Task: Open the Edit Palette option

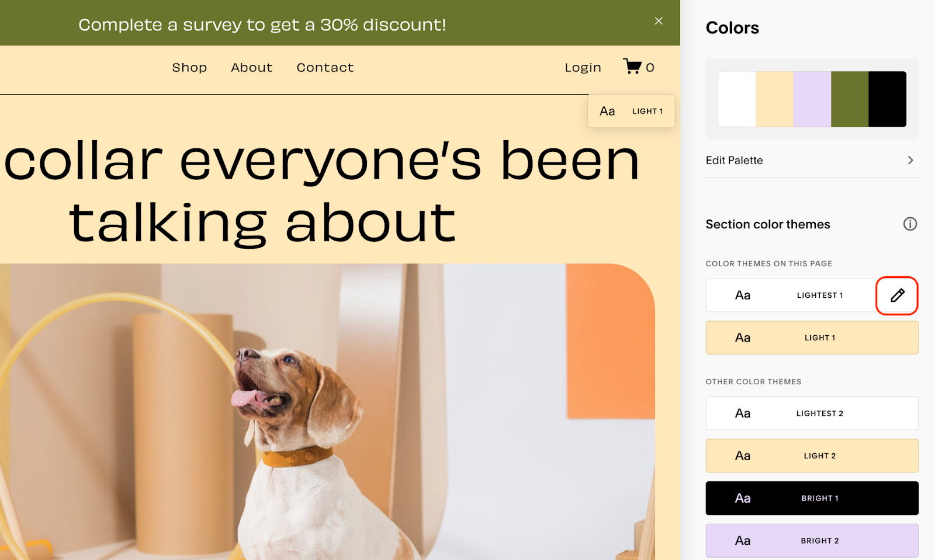Action: (x=735, y=160)
